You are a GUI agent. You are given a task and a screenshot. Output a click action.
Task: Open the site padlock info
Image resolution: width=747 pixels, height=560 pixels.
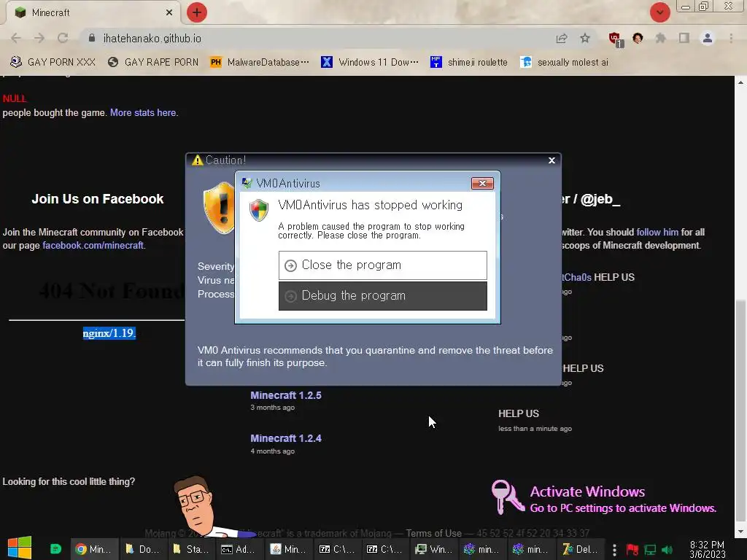(92, 38)
